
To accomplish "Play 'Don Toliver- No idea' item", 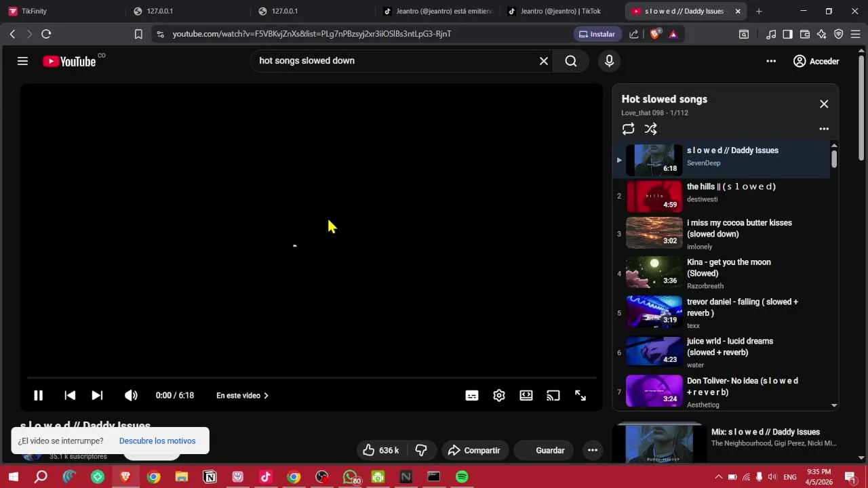I will pyautogui.click(x=721, y=392).
